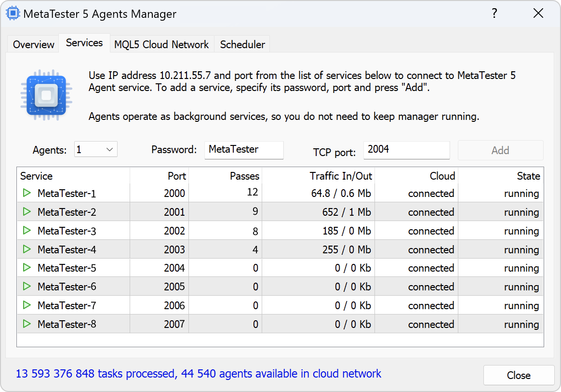This screenshot has width=561, height=392.
Task: Click traffic value 185 / 0 Mb
Action: point(347,231)
